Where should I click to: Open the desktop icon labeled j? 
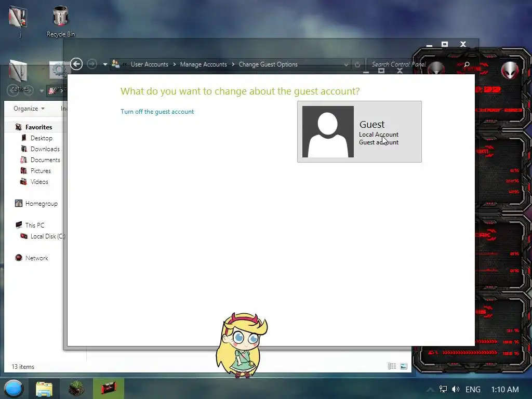(18, 21)
